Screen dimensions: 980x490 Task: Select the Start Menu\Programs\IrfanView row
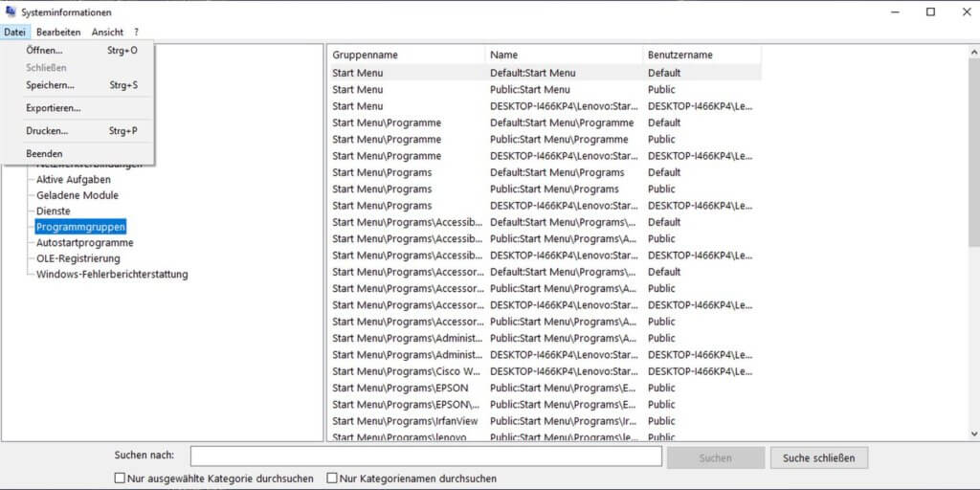tap(545, 421)
